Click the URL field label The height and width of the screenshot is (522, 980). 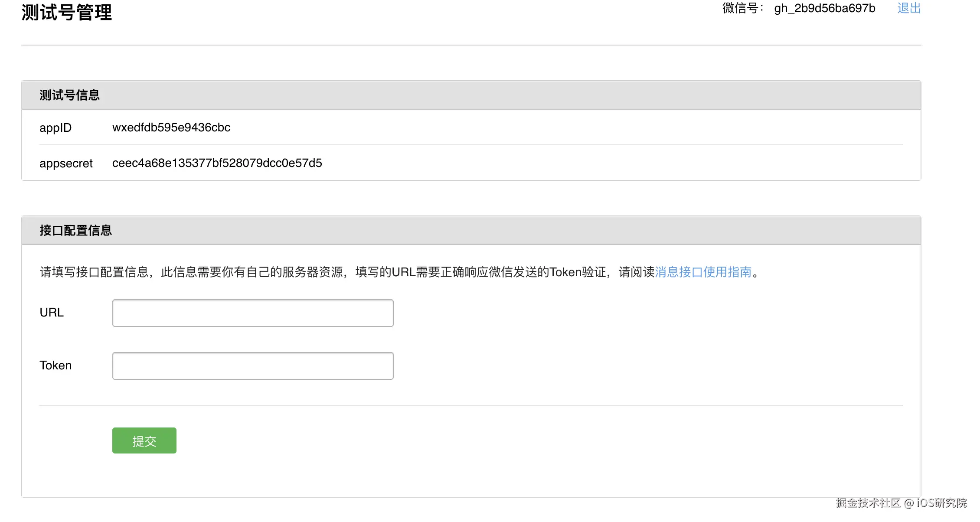[x=52, y=313]
